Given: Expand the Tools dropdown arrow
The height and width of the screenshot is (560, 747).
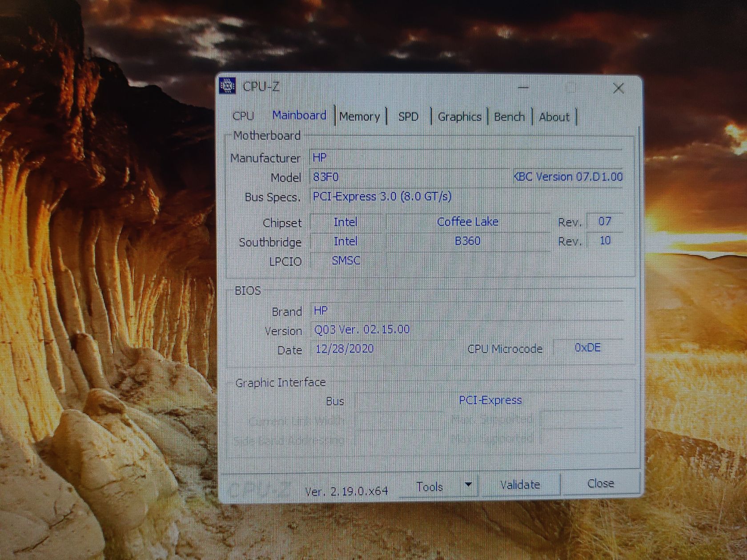Looking at the screenshot, I should tap(468, 485).
